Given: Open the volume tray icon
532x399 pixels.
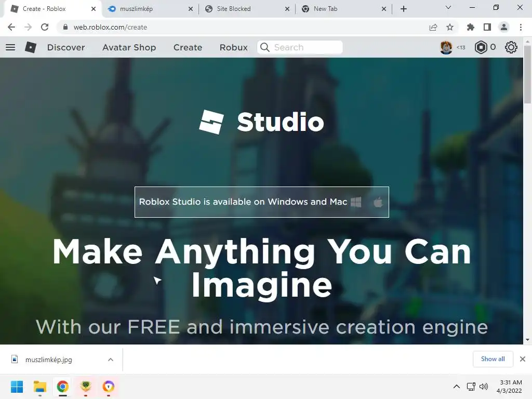Looking at the screenshot, I should click(x=484, y=387).
